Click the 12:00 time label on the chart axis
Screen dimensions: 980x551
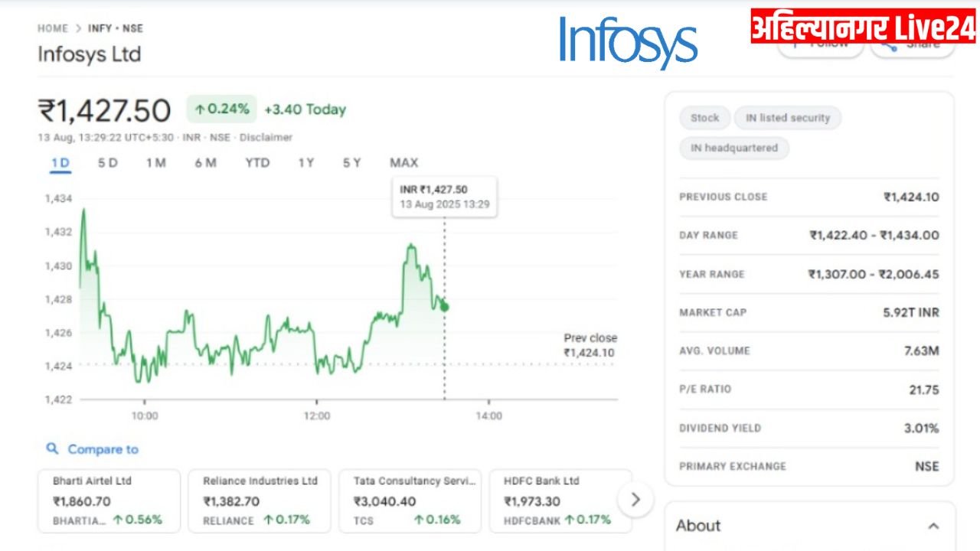coord(317,416)
